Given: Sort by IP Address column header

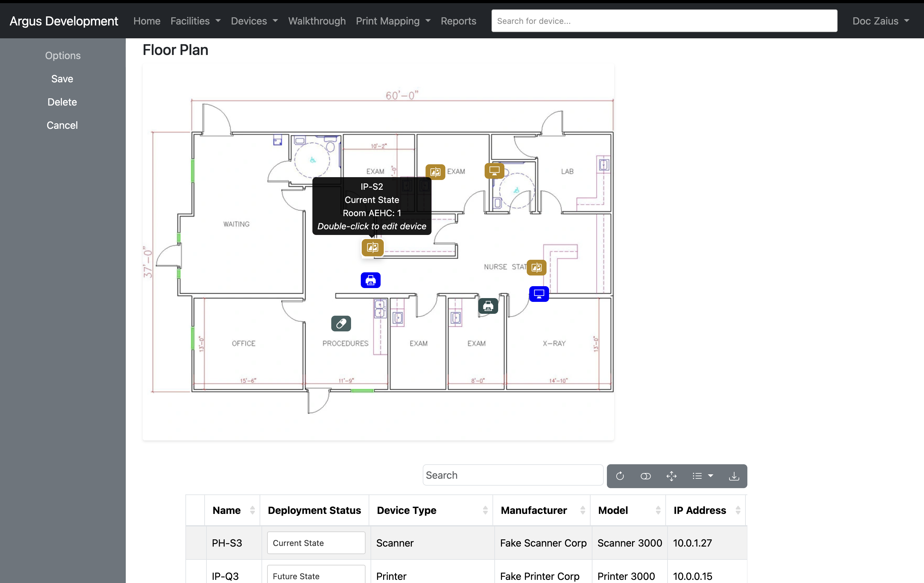Looking at the screenshot, I should click(705, 510).
